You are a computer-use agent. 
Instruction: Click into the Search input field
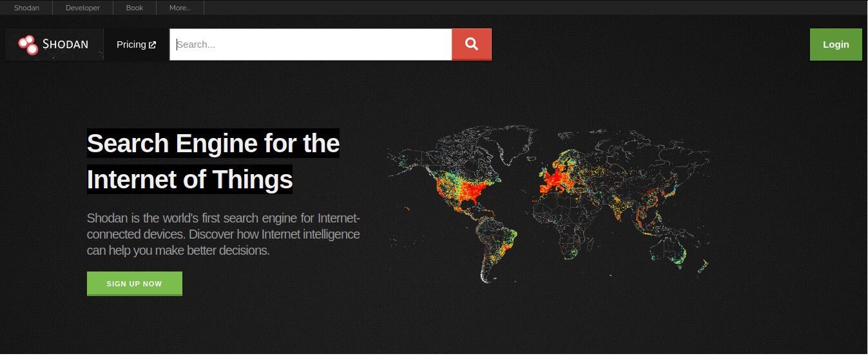point(311,44)
